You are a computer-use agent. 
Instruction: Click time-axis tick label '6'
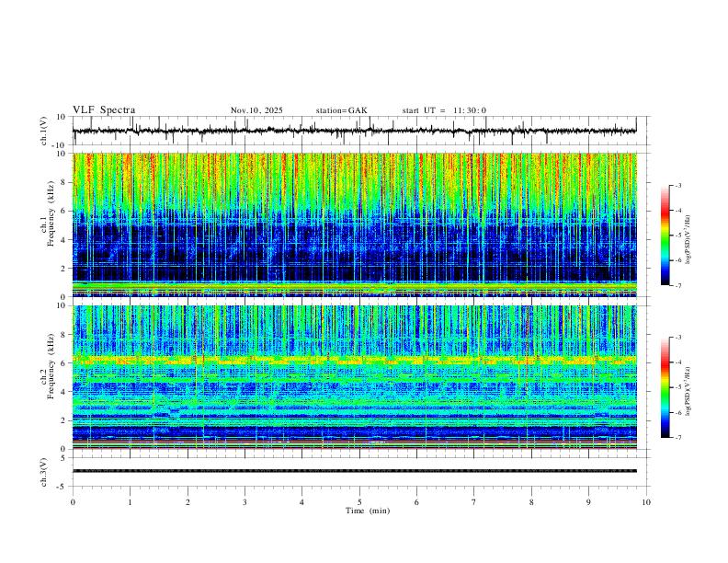pos(416,502)
